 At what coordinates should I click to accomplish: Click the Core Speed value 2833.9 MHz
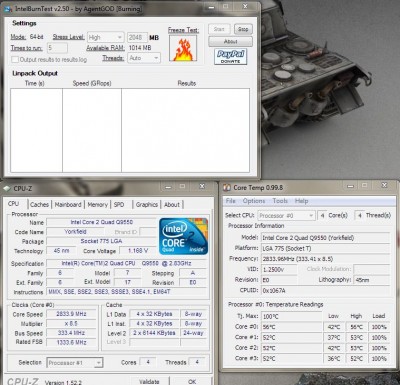pyautogui.click(x=71, y=314)
